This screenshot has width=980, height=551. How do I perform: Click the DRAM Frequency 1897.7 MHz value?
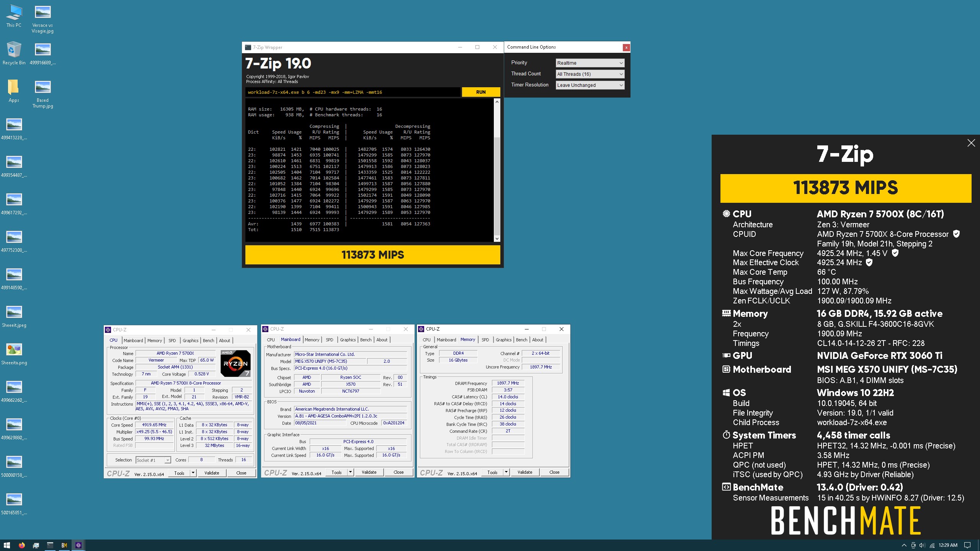point(508,383)
